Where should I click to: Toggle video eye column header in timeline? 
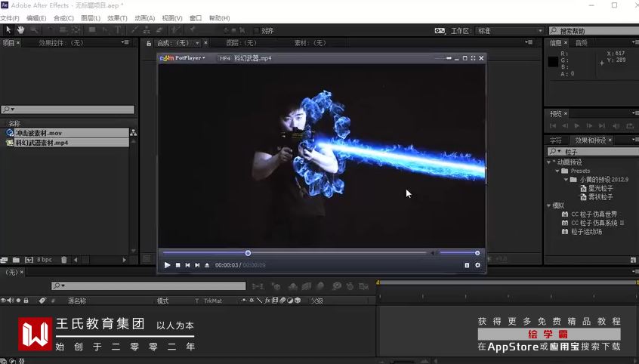(3, 301)
